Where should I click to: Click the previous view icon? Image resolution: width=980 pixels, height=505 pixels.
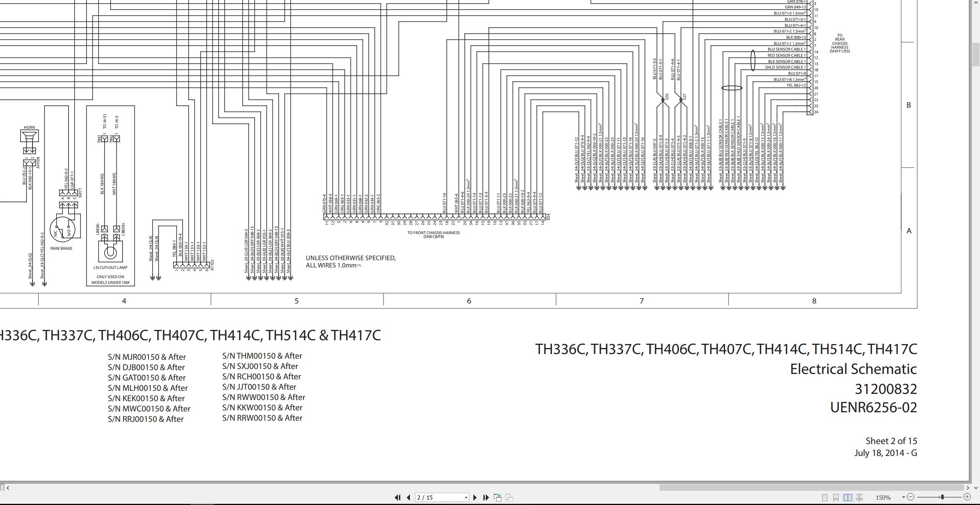[498, 497]
